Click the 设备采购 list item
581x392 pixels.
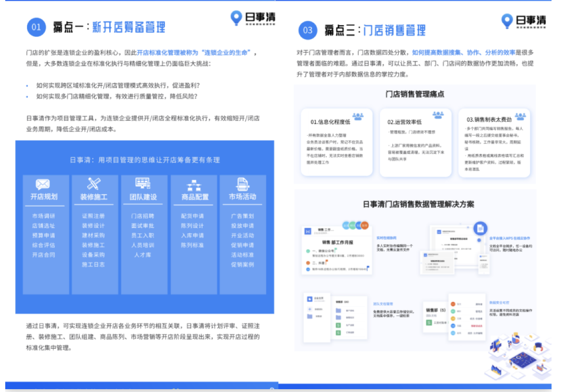pyautogui.click(x=93, y=255)
